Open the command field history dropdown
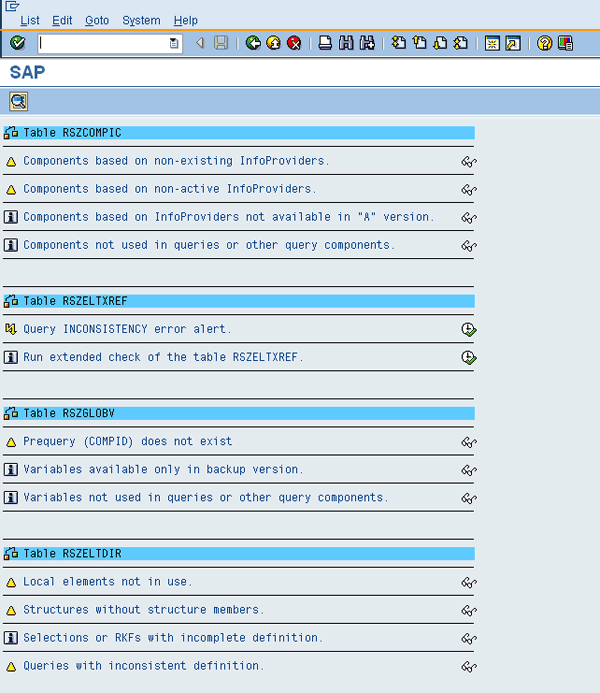Image resolution: width=600 pixels, height=693 pixels. point(174,43)
